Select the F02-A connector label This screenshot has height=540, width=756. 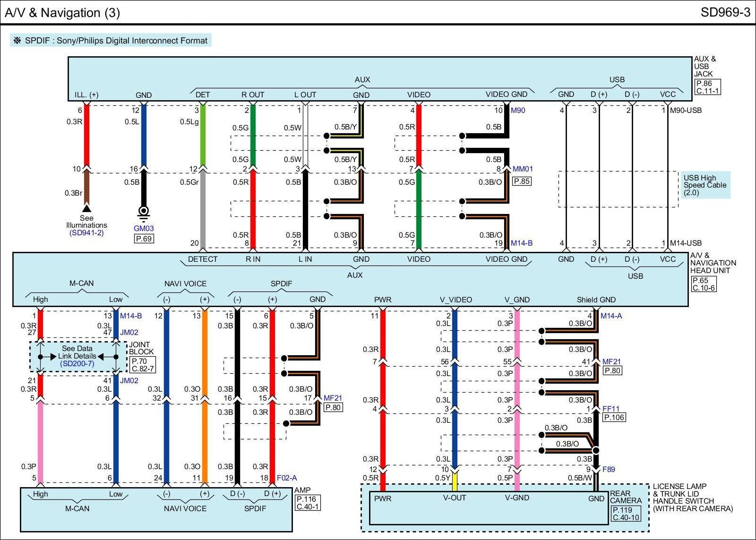287,478
